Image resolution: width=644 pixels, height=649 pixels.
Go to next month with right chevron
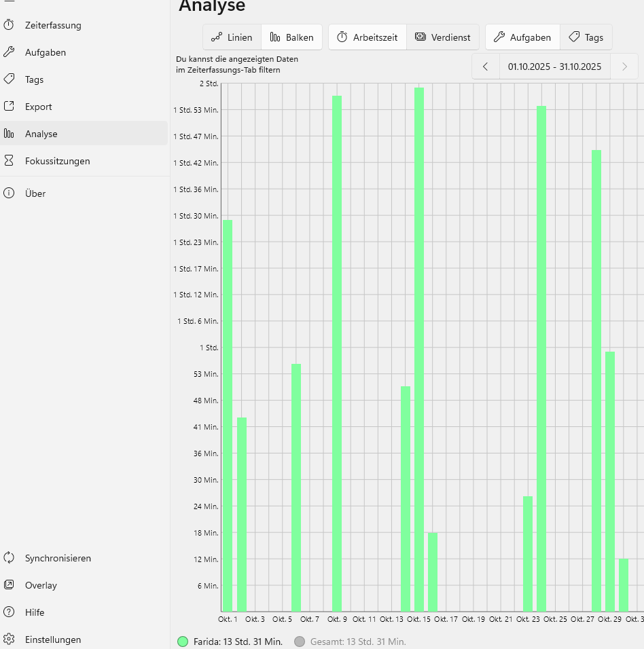pyautogui.click(x=624, y=67)
